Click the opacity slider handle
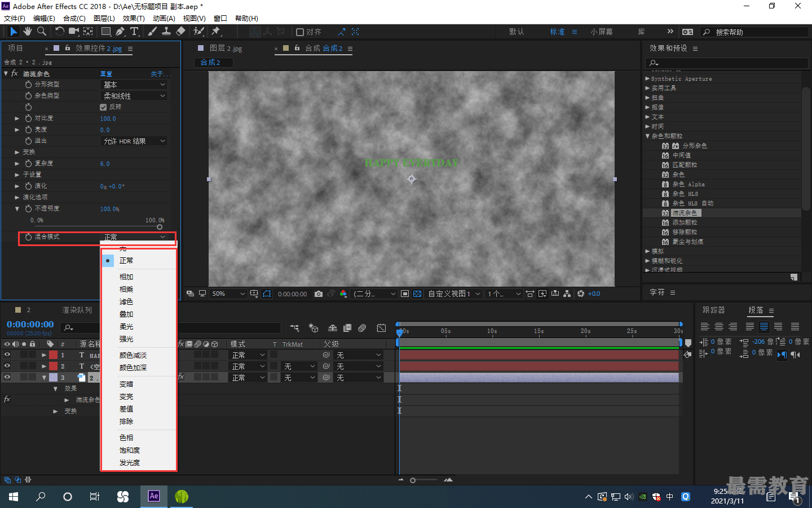Viewport: 812px width, 508px height. tap(160, 227)
